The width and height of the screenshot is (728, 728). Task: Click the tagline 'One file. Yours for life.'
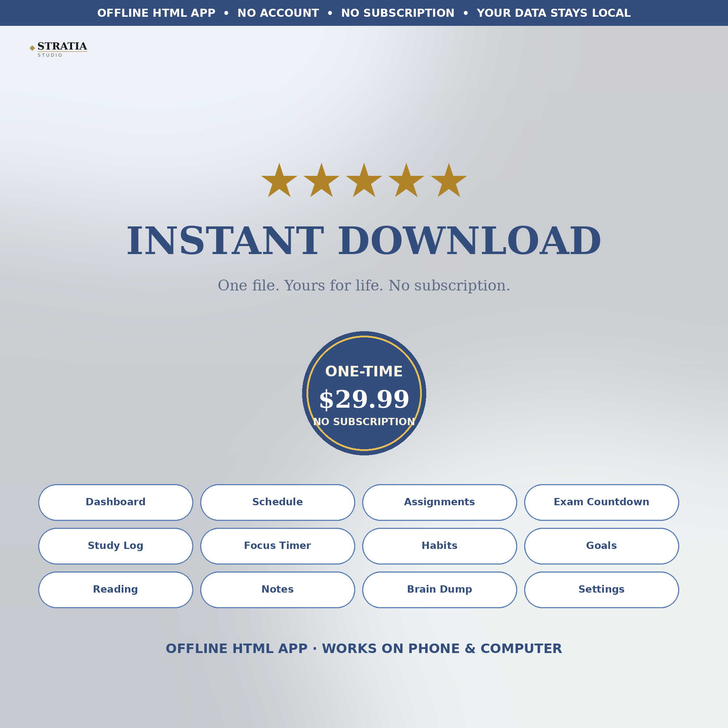pyautogui.click(x=300, y=286)
